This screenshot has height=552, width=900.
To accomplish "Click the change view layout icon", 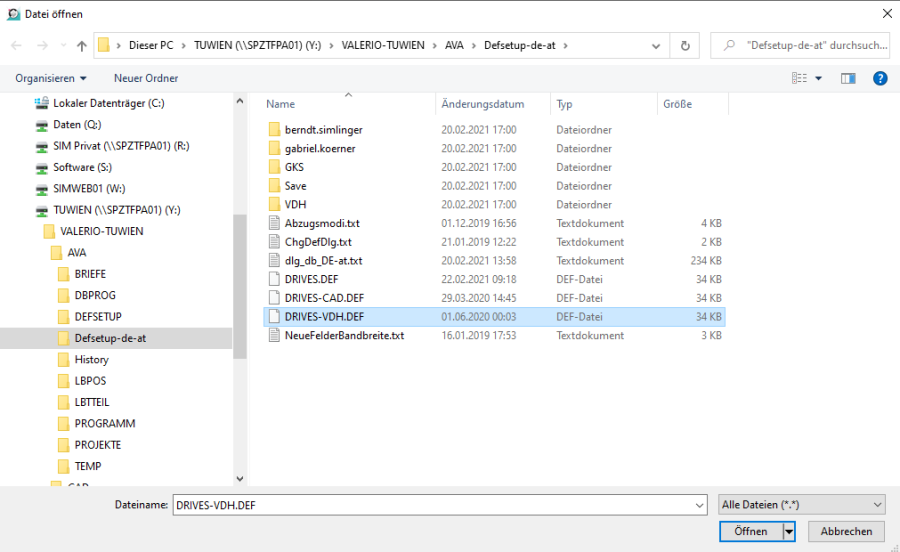I will click(800, 78).
